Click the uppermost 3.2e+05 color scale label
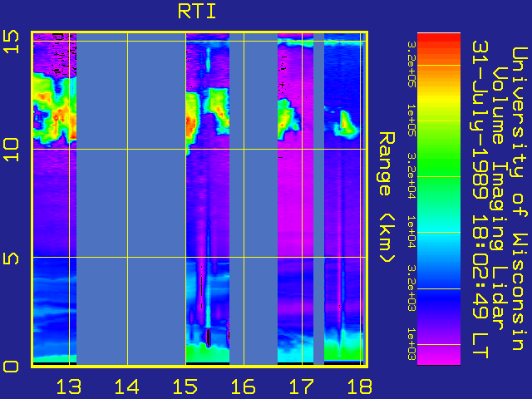This screenshot has width=532, height=399. [x=411, y=64]
